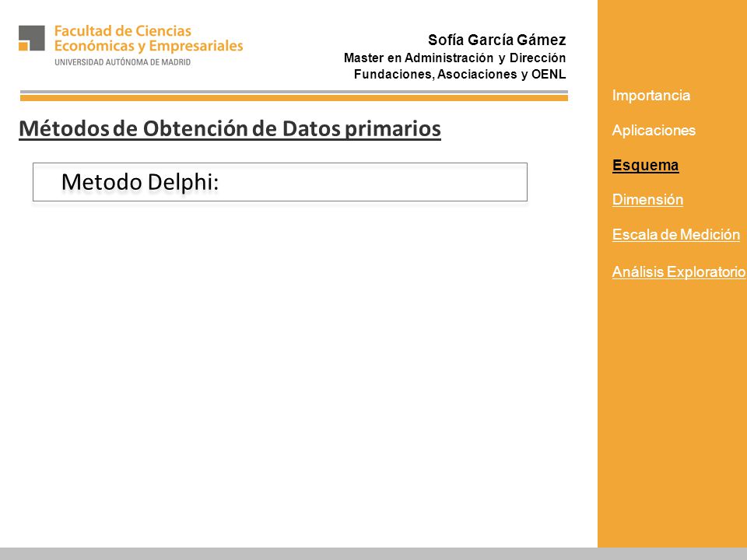Click the Universidad Autónoma de Madrid caption
This screenshot has width=747, height=560.
(x=122, y=62)
